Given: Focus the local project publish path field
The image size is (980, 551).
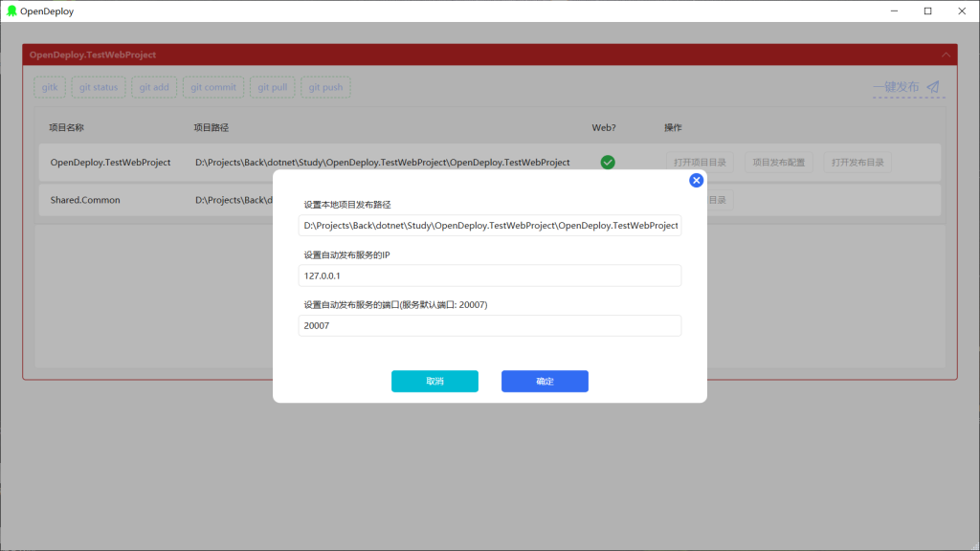Looking at the screenshot, I should (490, 226).
